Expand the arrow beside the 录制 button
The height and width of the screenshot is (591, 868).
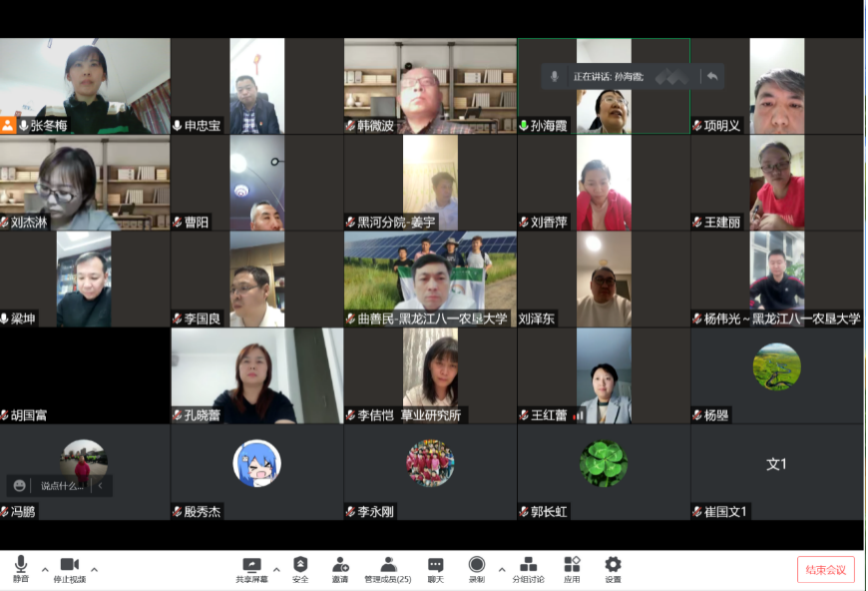[x=501, y=569]
